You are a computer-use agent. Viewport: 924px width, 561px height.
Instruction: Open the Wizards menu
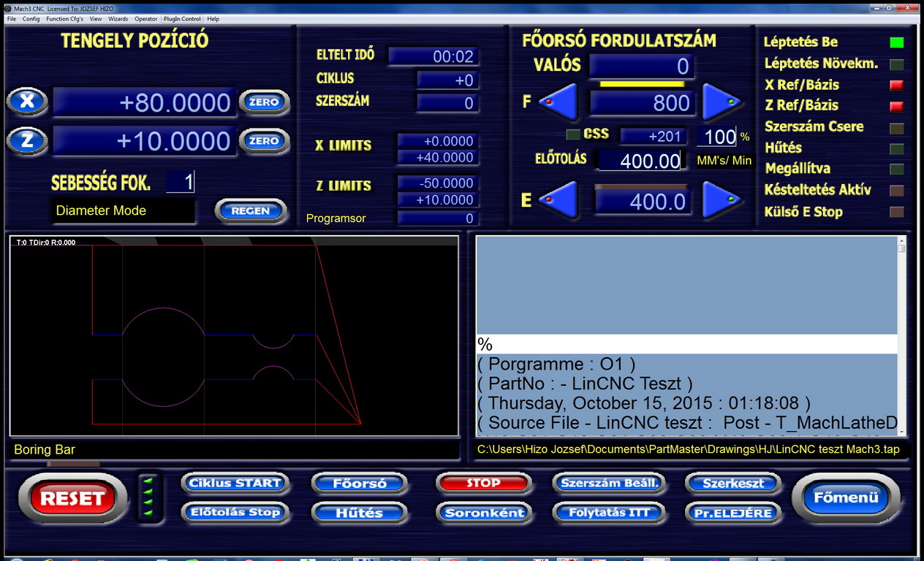coord(118,19)
